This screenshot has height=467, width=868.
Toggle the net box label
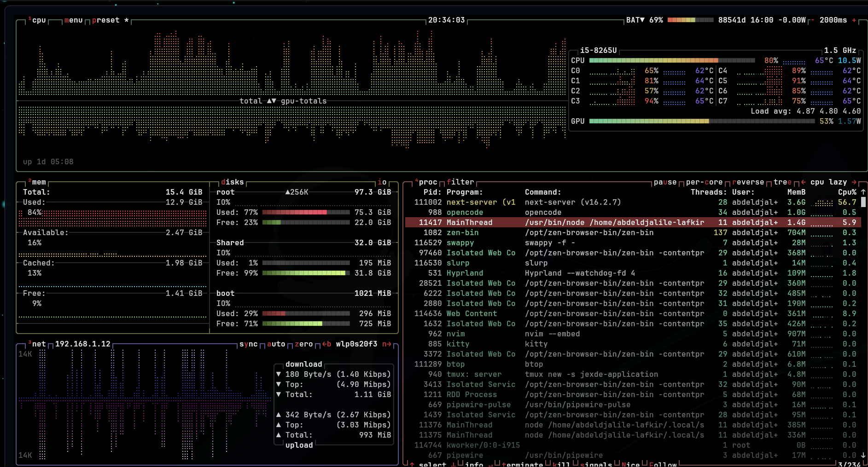click(37, 344)
